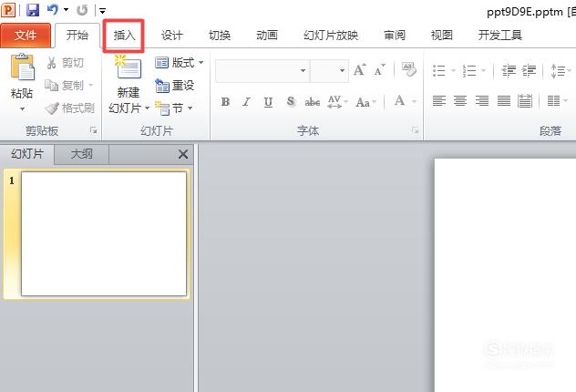Toggle Underline formatting

tap(268, 102)
